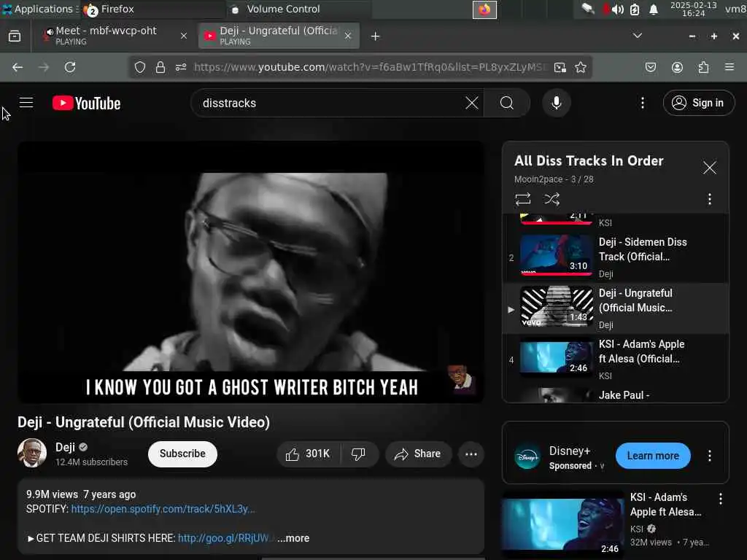Open Deji channel name link

[65, 447]
